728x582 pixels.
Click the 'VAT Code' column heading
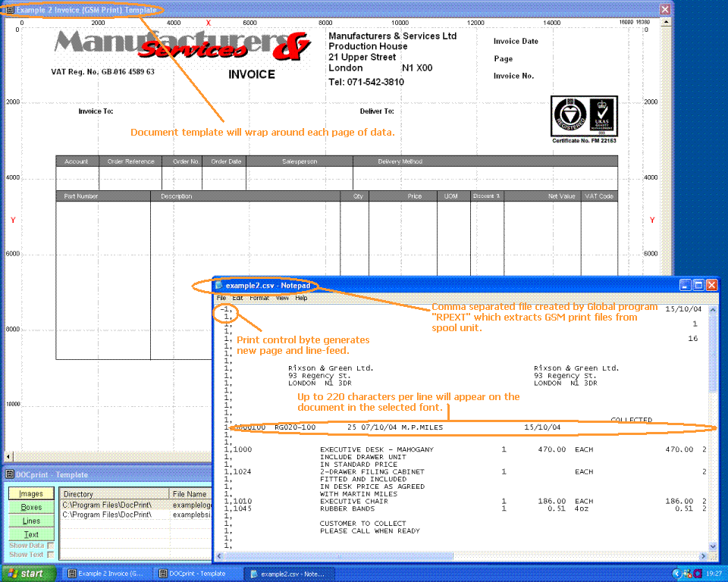[599, 196]
